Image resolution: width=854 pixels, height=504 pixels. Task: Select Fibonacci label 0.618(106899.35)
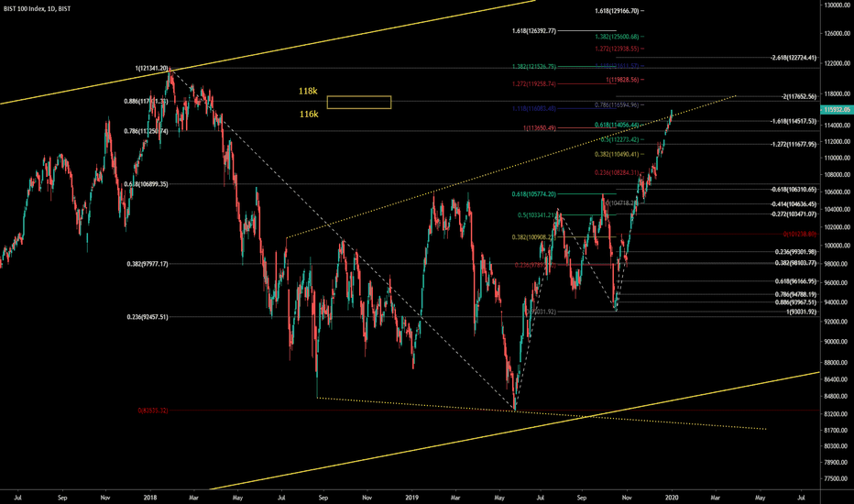click(x=146, y=184)
